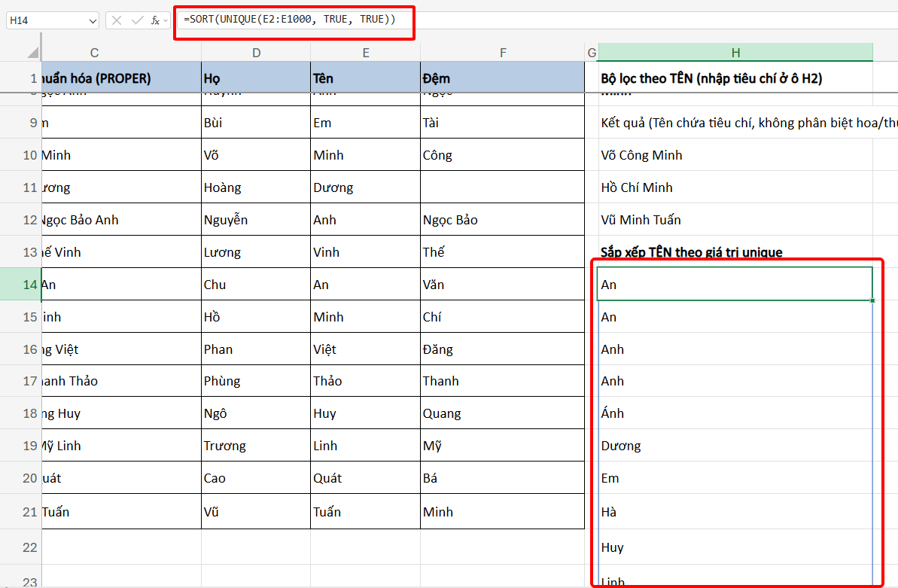This screenshot has width=898, height=588.
Task: Select column H header
Action: (x=735, y=52)
